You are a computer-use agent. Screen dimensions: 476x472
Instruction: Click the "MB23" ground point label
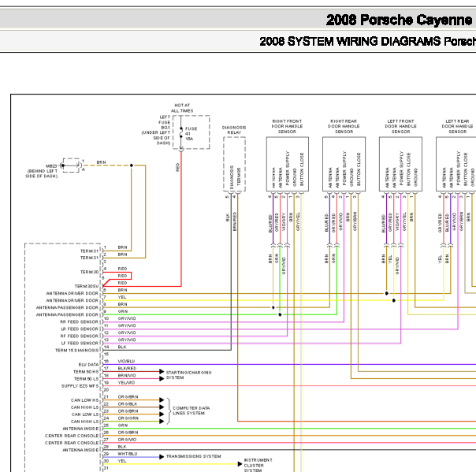click(51, 166)
